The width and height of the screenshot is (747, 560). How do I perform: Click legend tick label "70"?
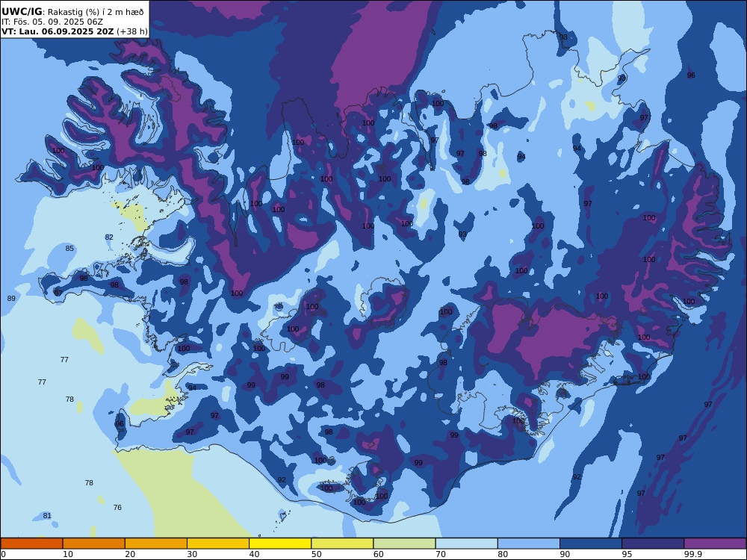(441, 554)
